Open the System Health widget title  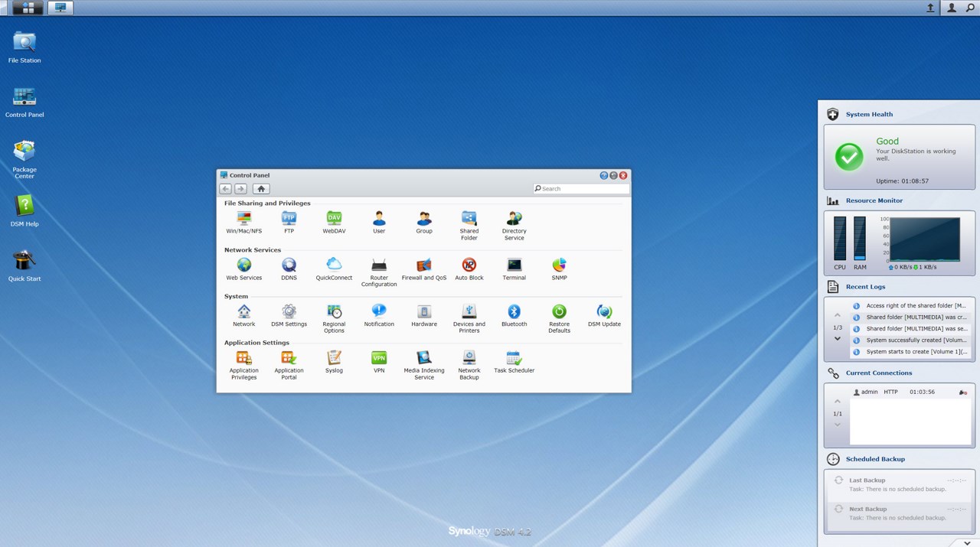pos(869,115)
